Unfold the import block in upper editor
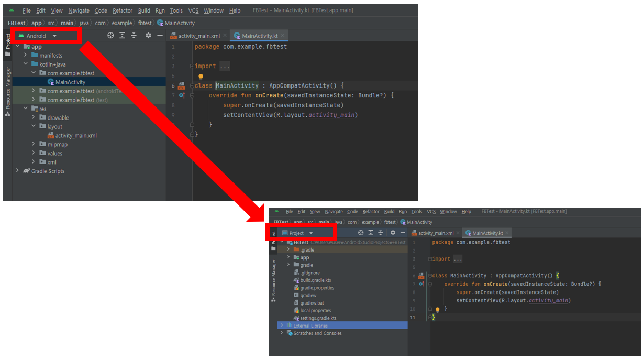This screenshot has height=358, width=644. point(192,66)
